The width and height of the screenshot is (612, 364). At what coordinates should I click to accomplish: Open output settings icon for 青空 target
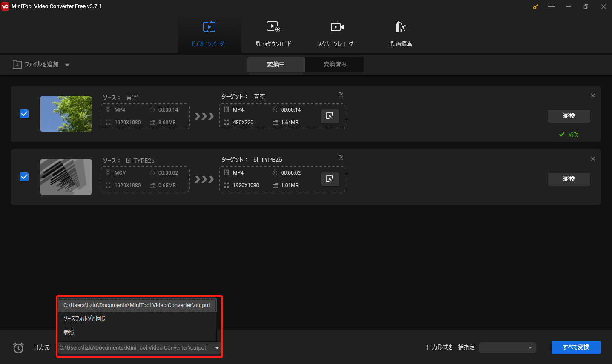point(330,116)
